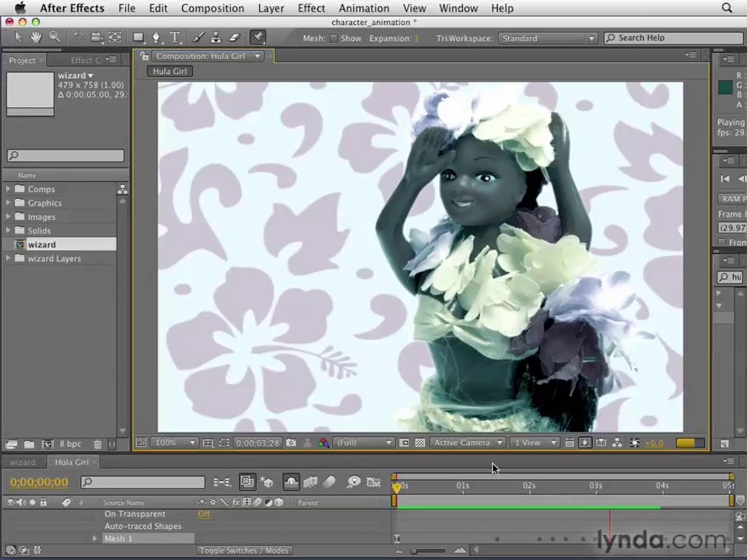
Task: Enable the Mesh Show checkbox
Action: pos(334,38)
